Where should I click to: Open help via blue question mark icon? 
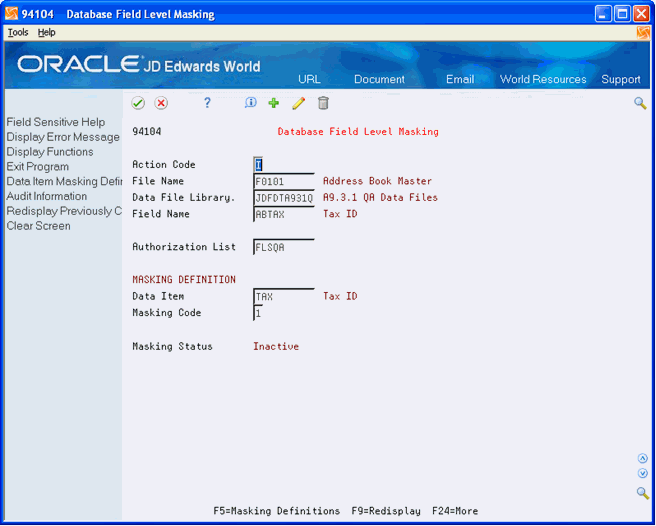click(207, 103)
